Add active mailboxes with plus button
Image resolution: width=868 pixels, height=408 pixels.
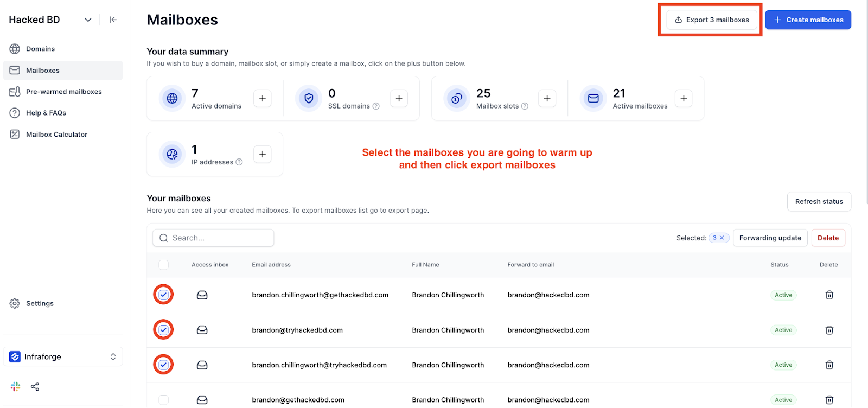pyautogui.click(x=684, y=98)
